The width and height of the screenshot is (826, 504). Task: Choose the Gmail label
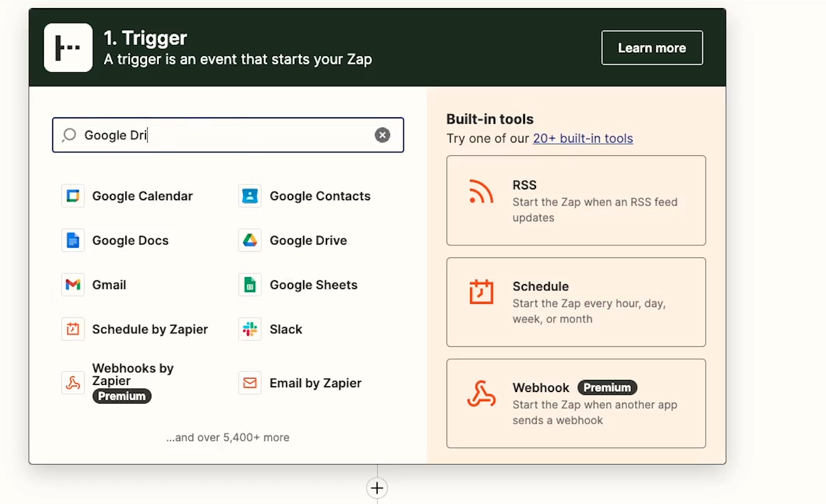[109, 285]
